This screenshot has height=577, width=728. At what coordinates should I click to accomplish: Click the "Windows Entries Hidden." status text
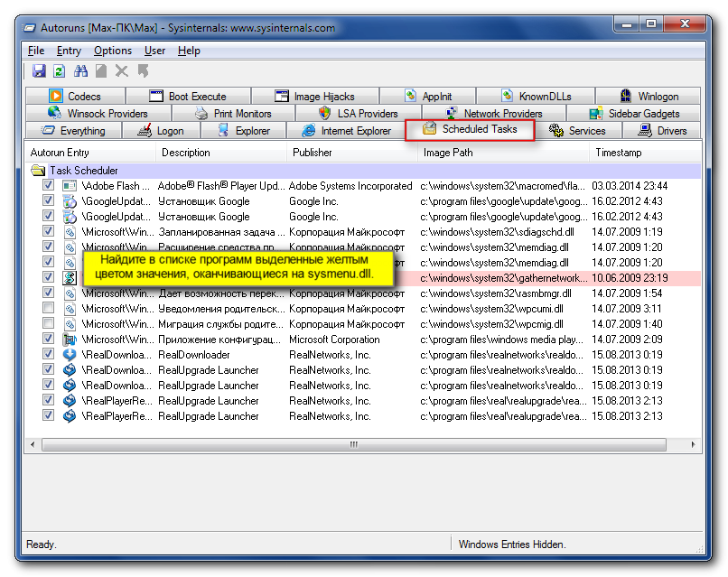tap(512, 544)
